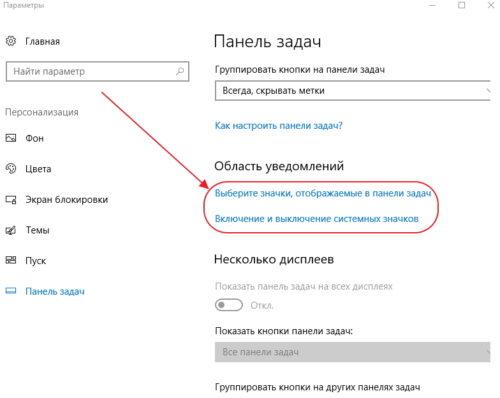500x398 pixels.
Task: Click Группировать кнопки на других панелях задач label
Action: [x=317, y=387]
